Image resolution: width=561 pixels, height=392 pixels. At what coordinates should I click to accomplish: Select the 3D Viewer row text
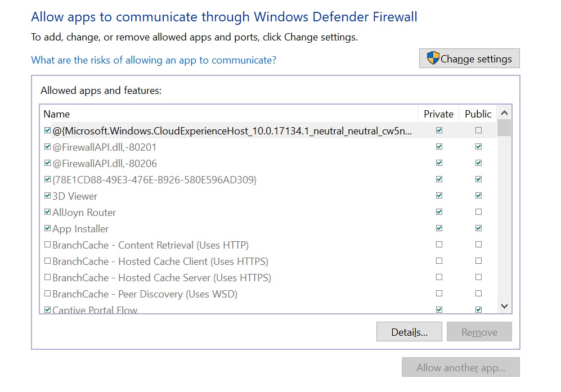pos(75,196)
